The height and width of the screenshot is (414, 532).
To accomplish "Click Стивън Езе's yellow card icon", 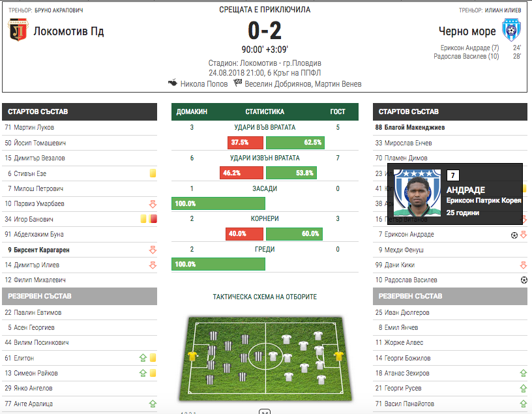I will pos(153,173).
